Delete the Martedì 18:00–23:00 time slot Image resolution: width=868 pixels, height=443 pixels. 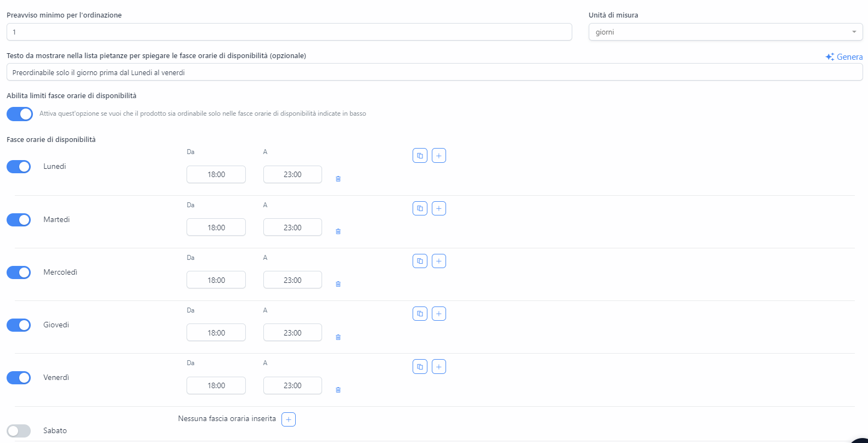(338, 231)
